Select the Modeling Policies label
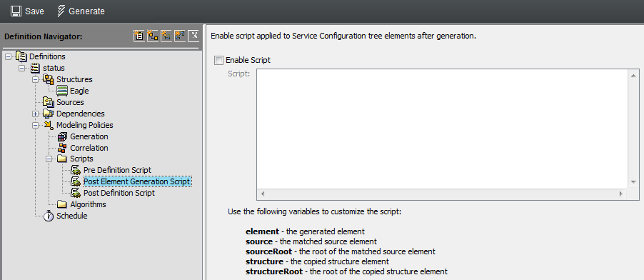 pyautogui.click(x=85, y=125)
